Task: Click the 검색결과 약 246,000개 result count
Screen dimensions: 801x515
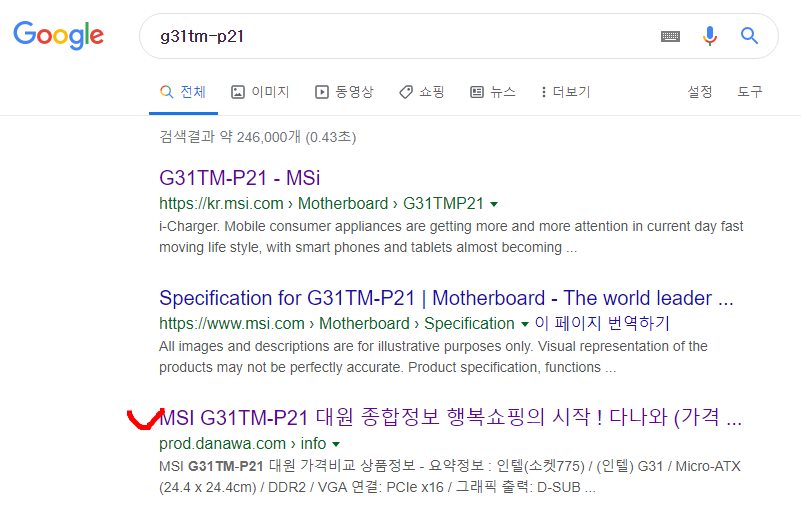Action: (257, 136)
